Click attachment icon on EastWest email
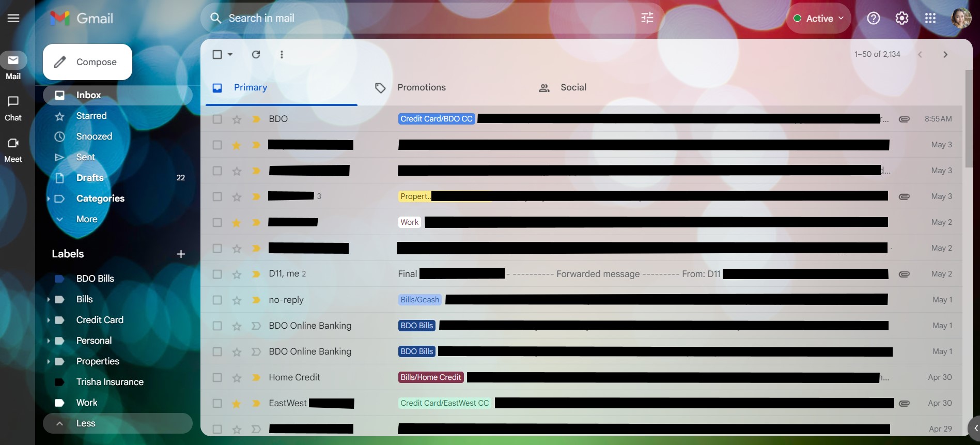 click(904, 404)
